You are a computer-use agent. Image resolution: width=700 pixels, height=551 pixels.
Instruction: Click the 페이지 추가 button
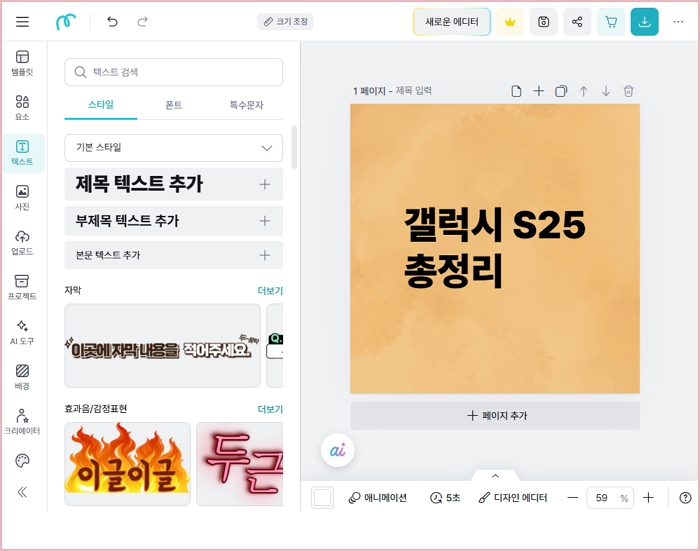click(495, 416)
